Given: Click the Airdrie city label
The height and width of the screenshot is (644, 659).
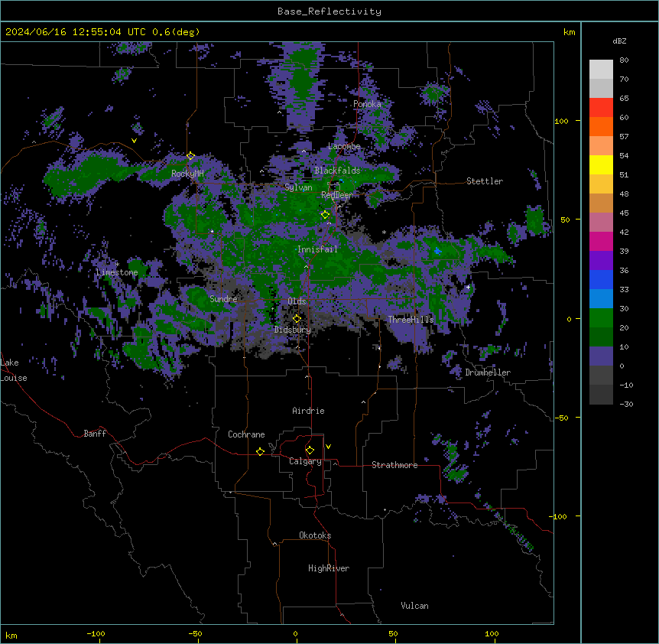Looking at the screenshot, I should pyautogui.click(x=308, y=411).
